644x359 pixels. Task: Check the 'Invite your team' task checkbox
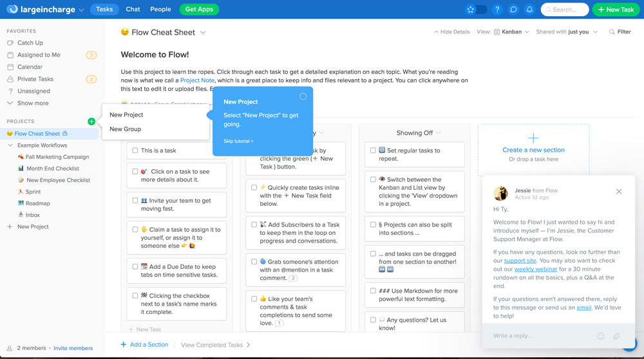coord(135,201)
